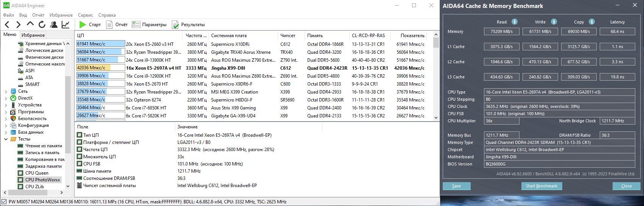Select the Тесты icon in tree
This screenshot has height=206, width=644.
(x=13, y=139)
